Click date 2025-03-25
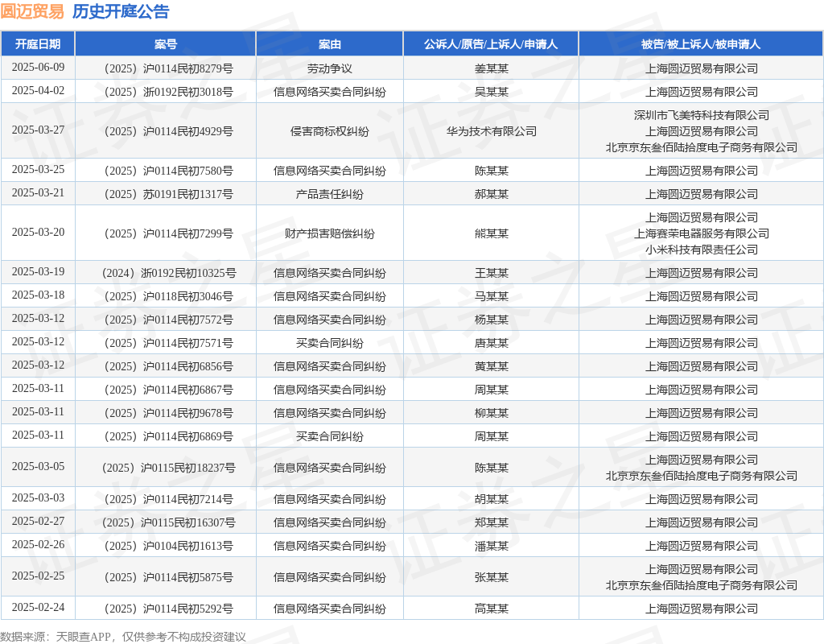Screen dimensions: 824x644 (38, 169)
